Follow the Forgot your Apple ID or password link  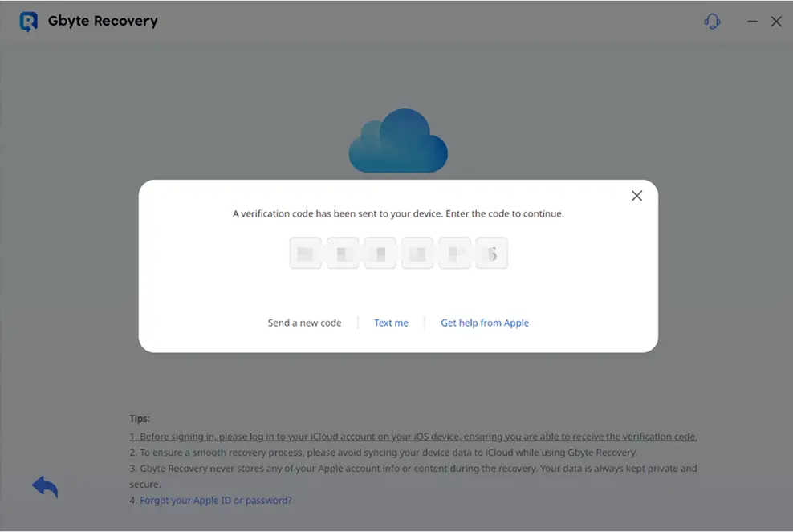pos(216,500)
